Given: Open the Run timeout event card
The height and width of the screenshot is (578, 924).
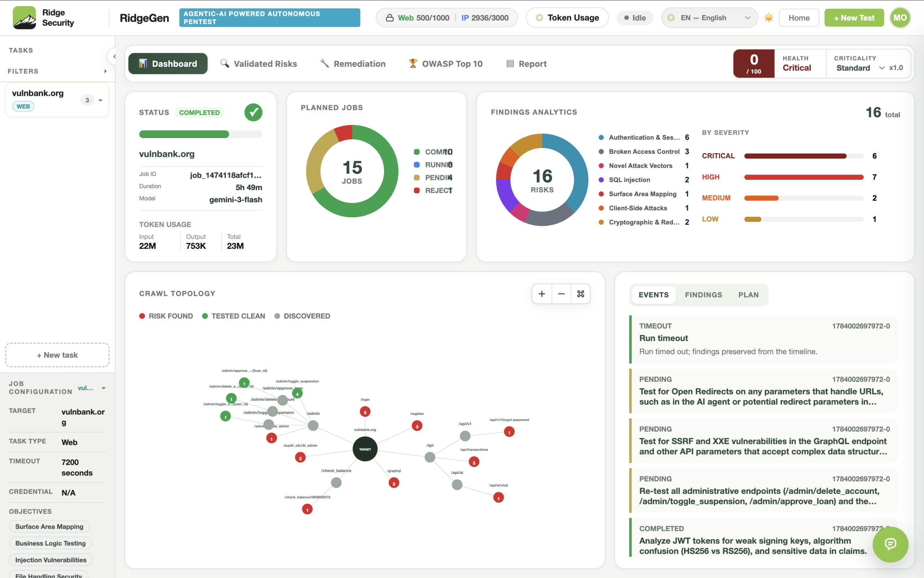Looking at the screenshot, I should [763, 340].
